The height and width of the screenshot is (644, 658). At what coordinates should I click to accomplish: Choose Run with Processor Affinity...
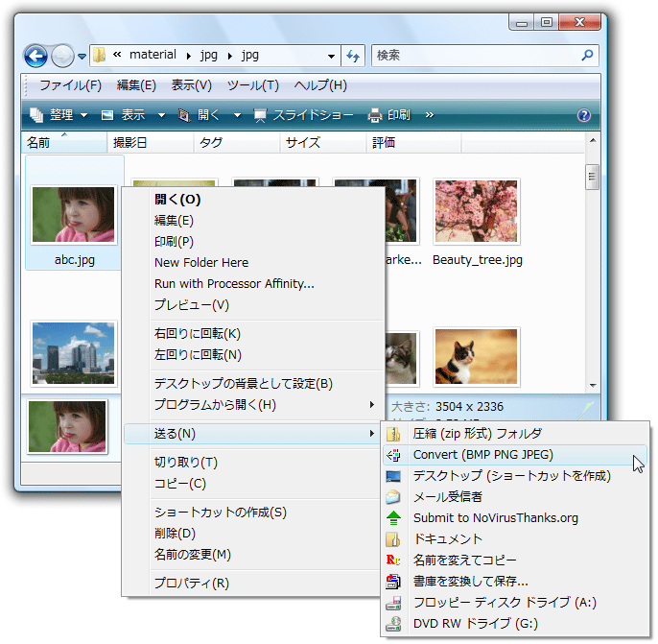coord(253,283)
